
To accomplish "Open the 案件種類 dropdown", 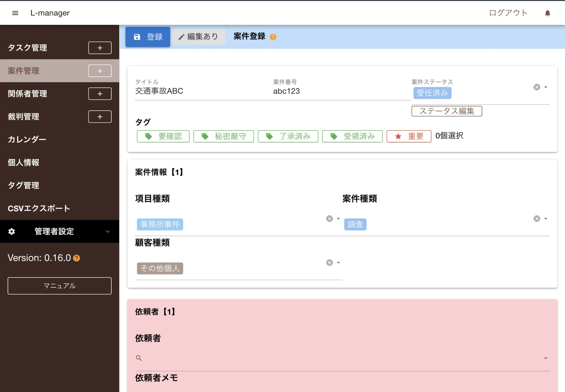I will pos(545,218).
